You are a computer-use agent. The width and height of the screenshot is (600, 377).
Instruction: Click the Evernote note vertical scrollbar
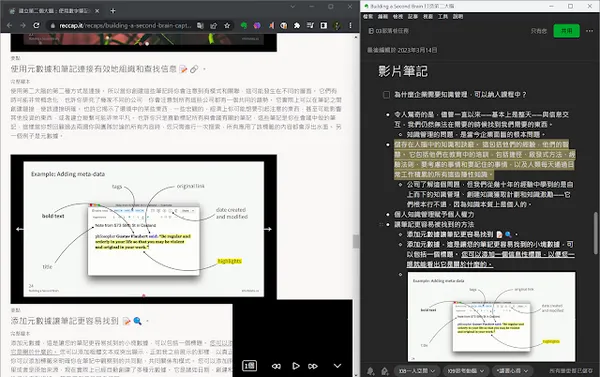click(596, 233)
